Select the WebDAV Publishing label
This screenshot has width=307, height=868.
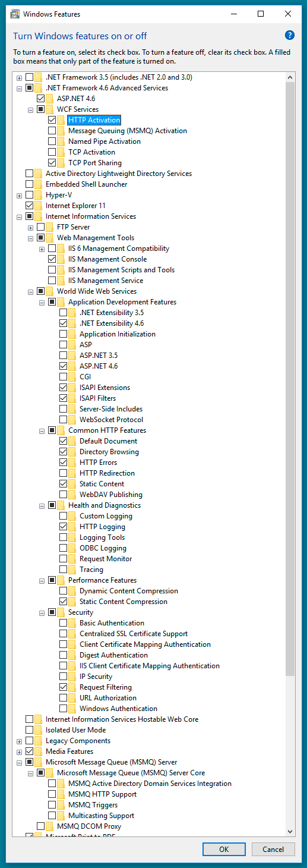[x=111, y=495]
